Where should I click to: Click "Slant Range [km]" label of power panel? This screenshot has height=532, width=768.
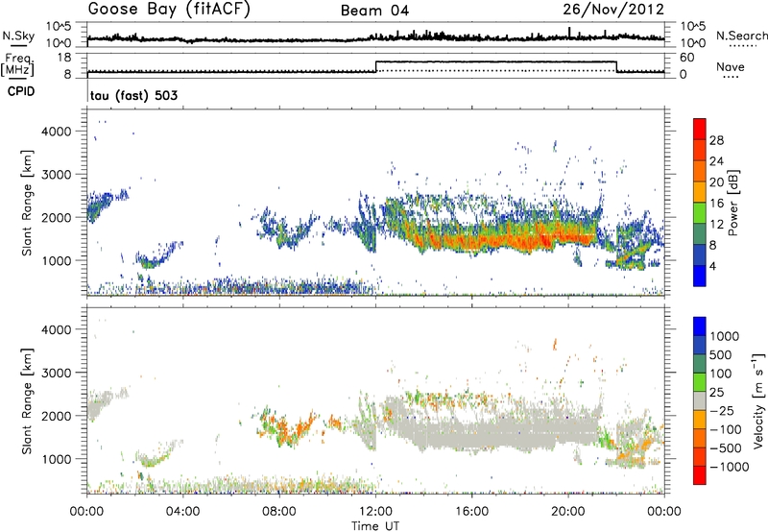27,203
